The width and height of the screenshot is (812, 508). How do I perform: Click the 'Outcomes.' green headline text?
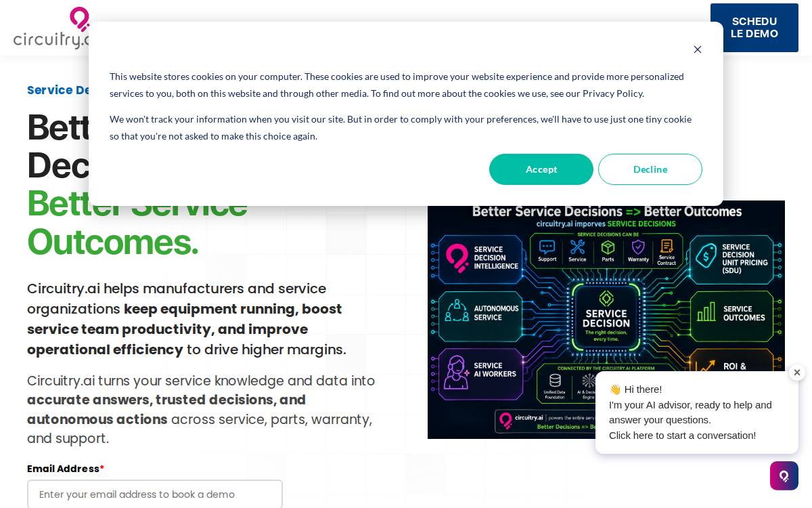(113, 242)
